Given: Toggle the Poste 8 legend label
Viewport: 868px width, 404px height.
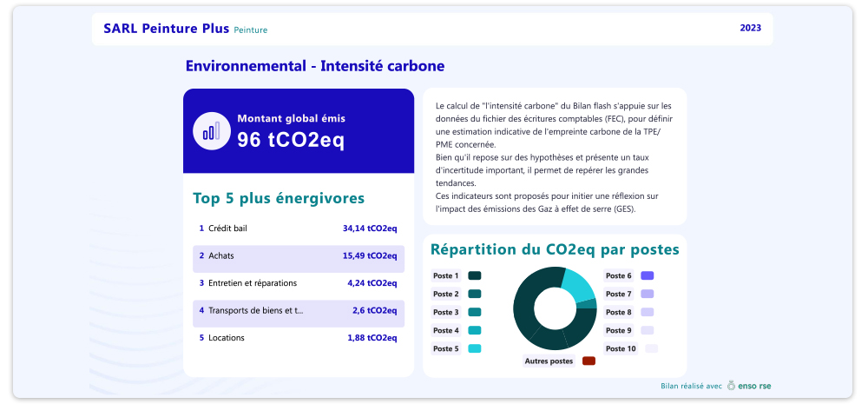Looking at the screenshot, I should 618,312.
